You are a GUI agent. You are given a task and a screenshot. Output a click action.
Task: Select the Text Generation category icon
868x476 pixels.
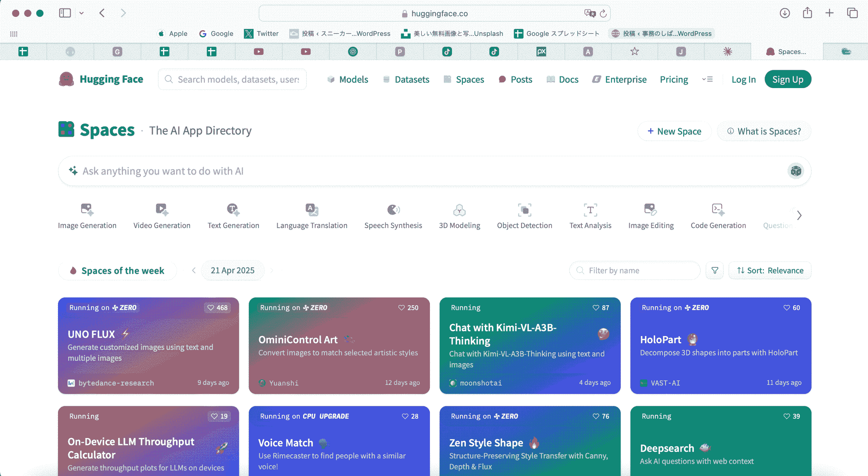pyautogui.click(x=233, y=210)
